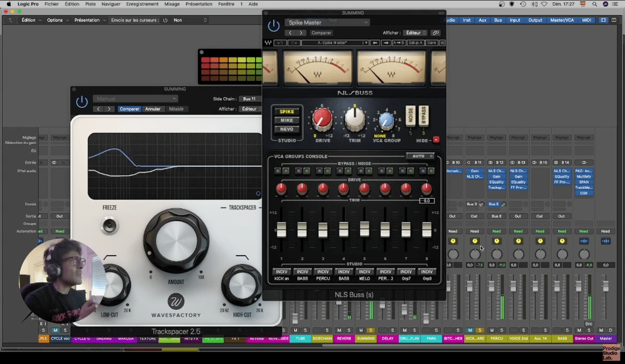The image size is (625, 364).
Task: Toggle the INDIV button above KICK sn
Action: pos(282,272)
